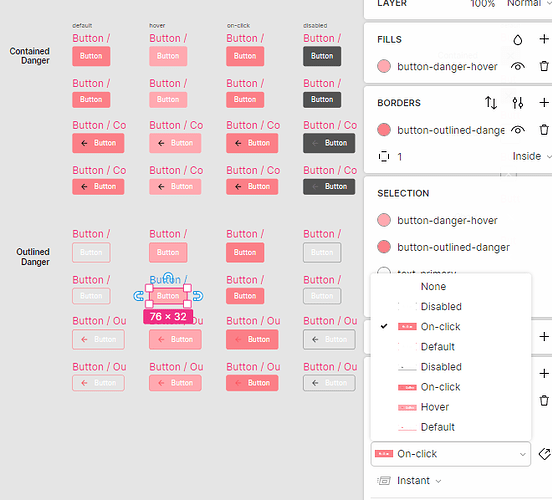Click the fill style droplet icon
Screen dimensions: 552x500
click(518, 40)
